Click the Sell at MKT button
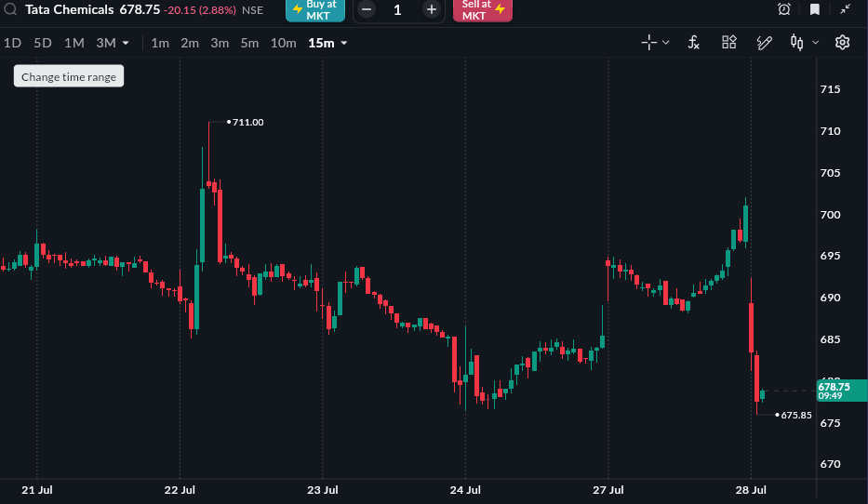 click(x=483, y=10)
